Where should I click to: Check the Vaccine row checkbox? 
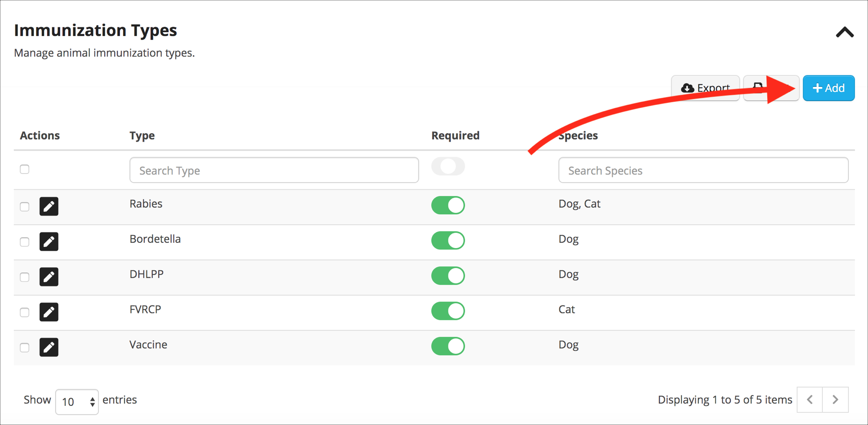pyautogui.click(x=25, y=347)
